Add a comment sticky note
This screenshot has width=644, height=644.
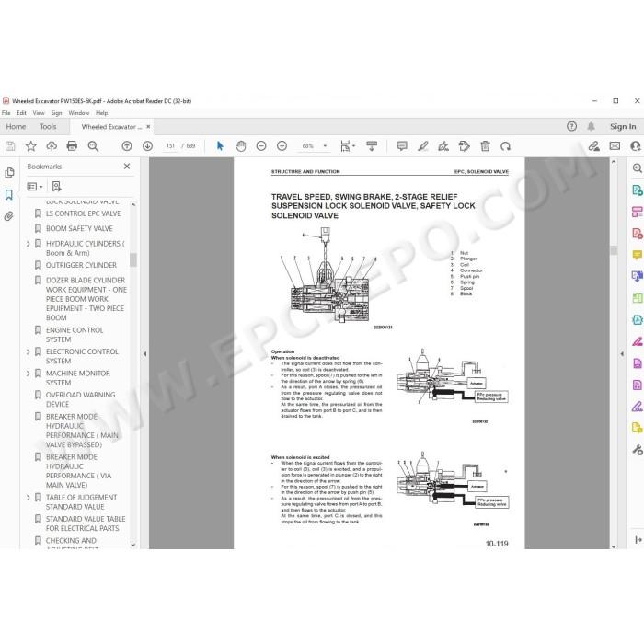(402, 145)
